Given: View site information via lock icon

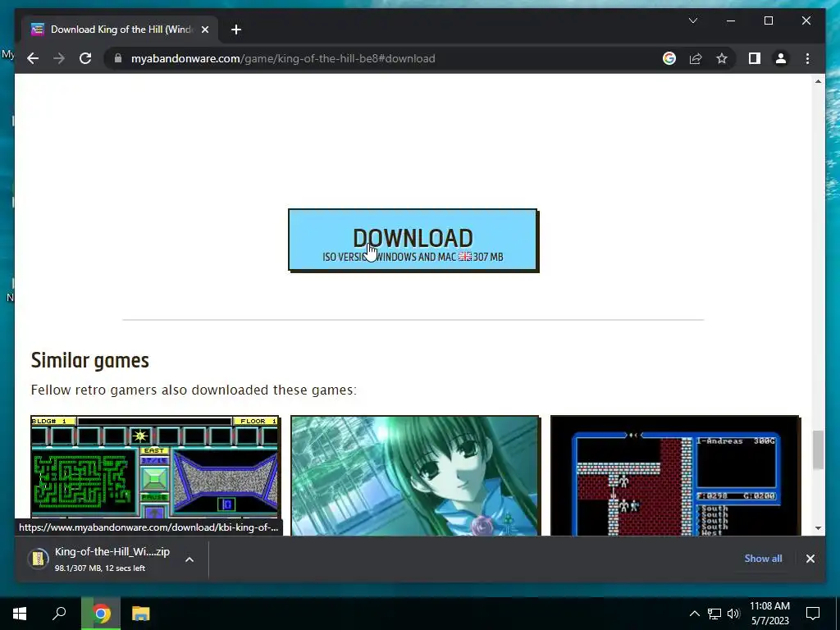Looking at the screenshot, I should [118, 58].
